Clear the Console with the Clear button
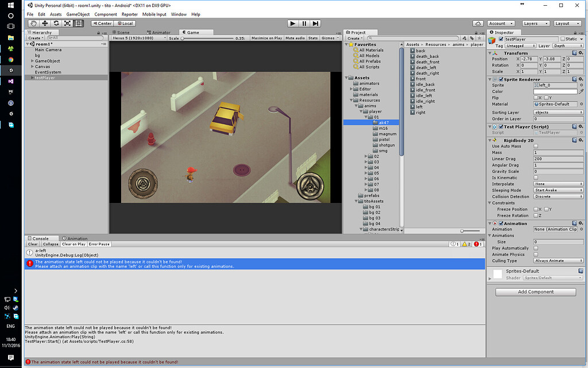 [32, 244]
